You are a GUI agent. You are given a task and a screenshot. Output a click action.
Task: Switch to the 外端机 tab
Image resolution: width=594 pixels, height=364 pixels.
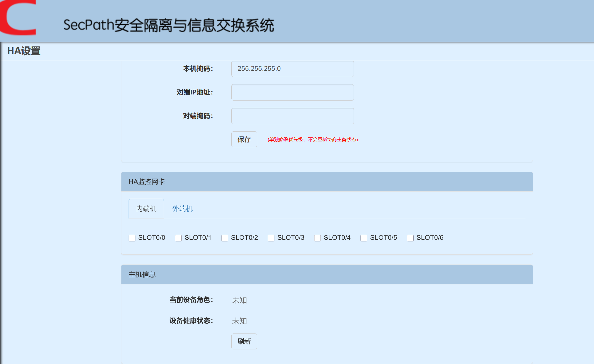182,209
